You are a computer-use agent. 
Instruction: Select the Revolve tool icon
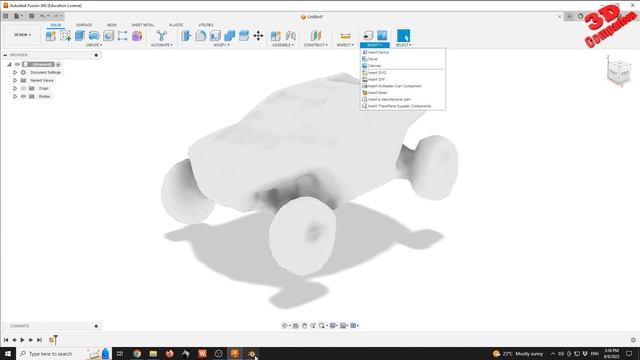pyautogui.click(x=94, y=36)
